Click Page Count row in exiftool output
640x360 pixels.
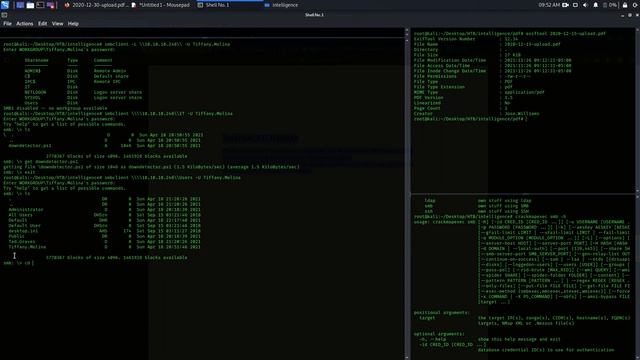pyautogui.click(x=462, y=108)
